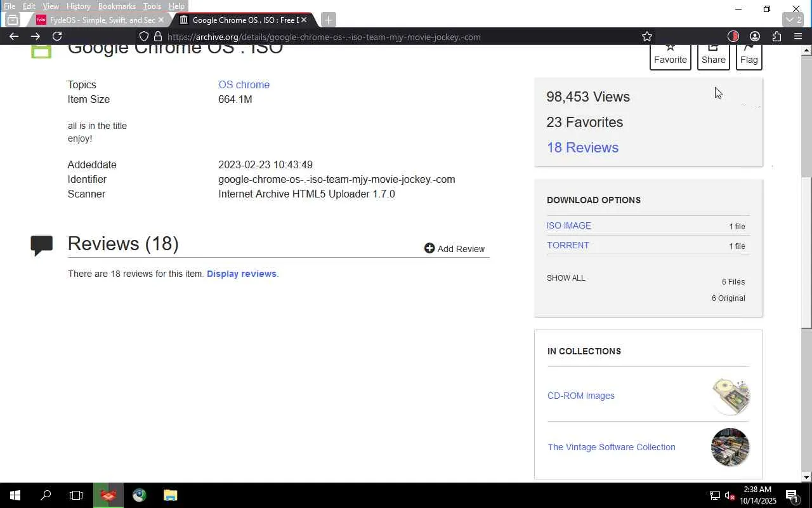
Task: Open the browser hamburger application menu
Action: 798,36
